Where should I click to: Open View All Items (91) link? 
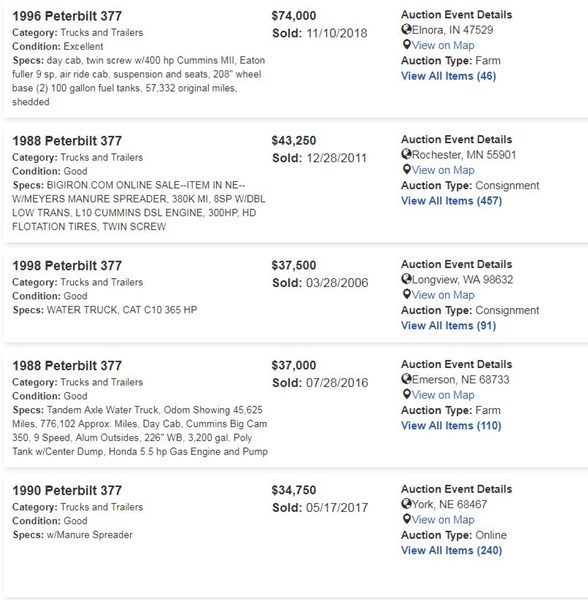coord(448,326)
